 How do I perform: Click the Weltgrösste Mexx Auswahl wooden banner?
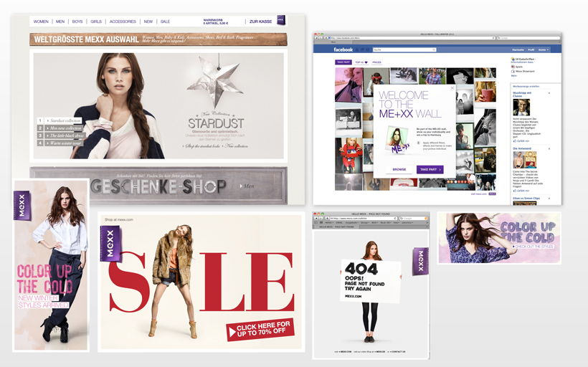(x=158, y=39)
